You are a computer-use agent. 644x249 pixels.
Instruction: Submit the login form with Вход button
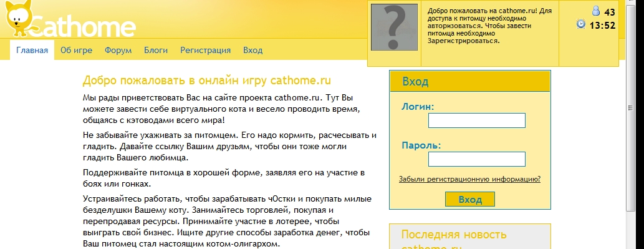pyautogui.click(x=470, y=199)
